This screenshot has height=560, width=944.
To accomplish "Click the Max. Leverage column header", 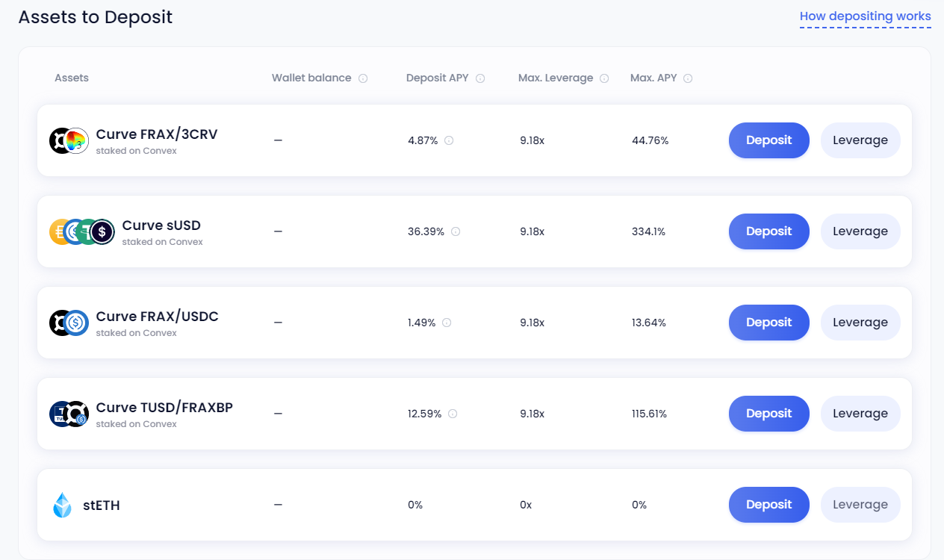I will tap(556, 78).
